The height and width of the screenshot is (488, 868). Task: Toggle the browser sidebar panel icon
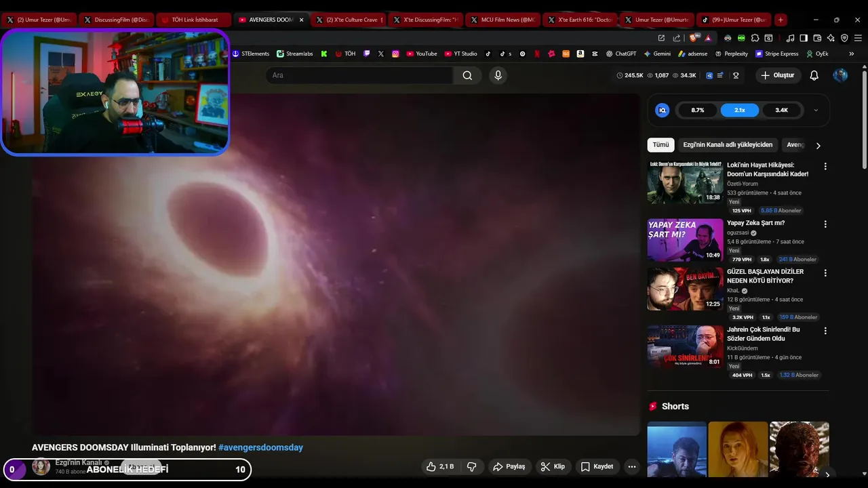click(804, 38)
